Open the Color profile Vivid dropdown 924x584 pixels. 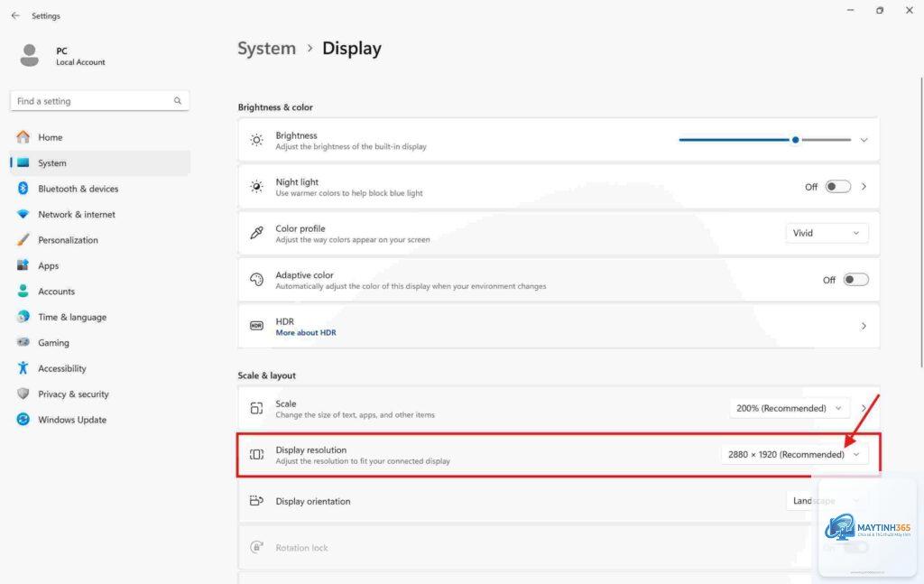pos(827,233)
